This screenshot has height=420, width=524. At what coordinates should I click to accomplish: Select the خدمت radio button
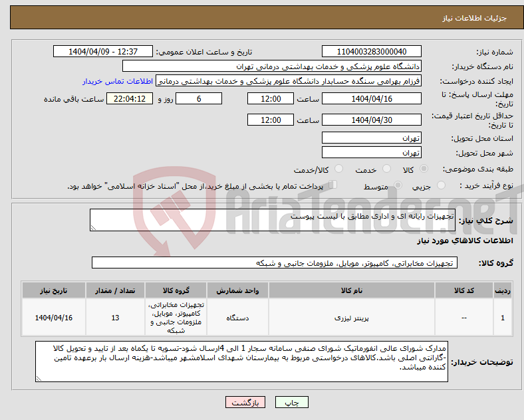[x=386, y=169]
